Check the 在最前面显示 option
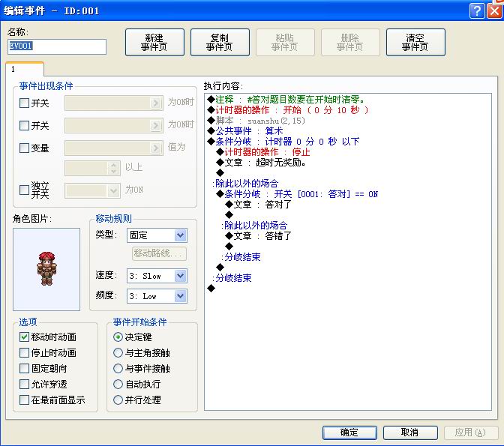This screenshot has width=504, height=446. tap(25, 400)
